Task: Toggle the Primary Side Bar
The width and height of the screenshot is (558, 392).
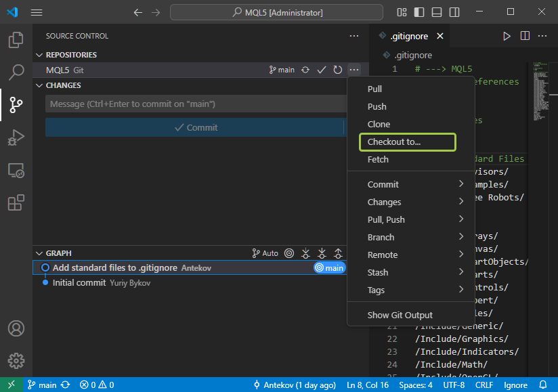Action: coord(419,12)
